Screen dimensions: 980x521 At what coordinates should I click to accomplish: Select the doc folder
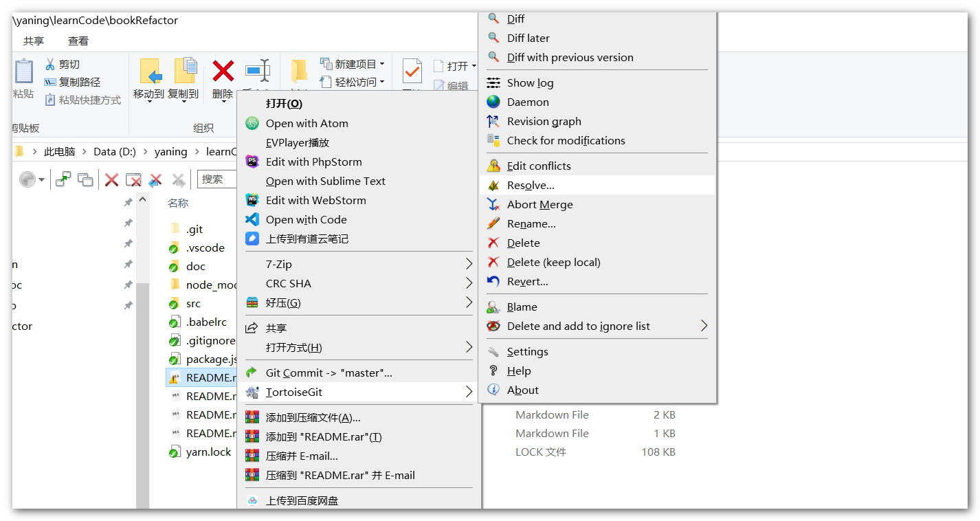[196, 266]
